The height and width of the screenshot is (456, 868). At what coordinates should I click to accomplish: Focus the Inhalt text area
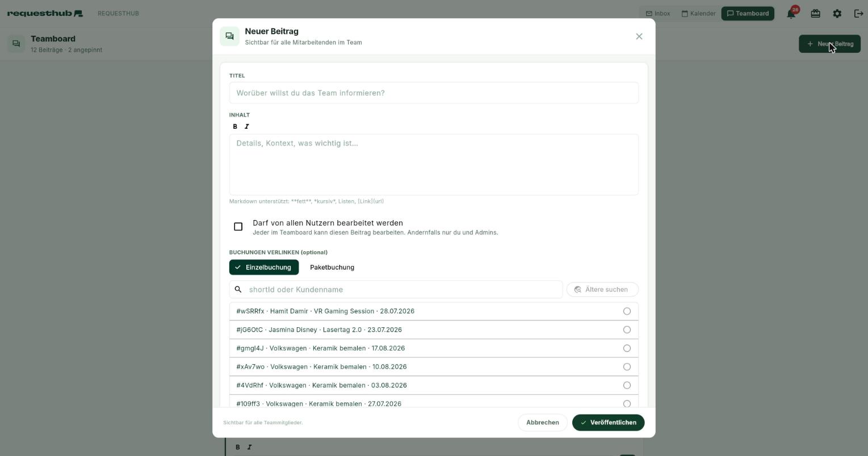434,164
